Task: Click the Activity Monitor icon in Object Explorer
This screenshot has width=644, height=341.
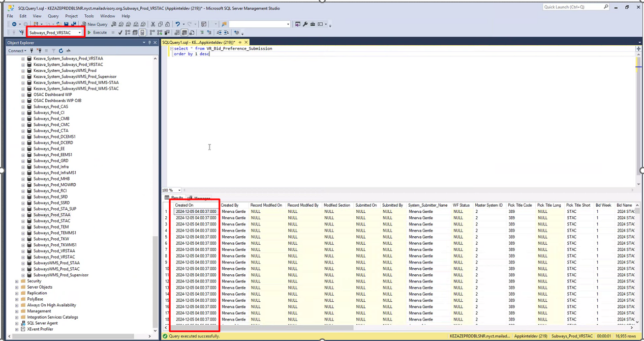Action: tap(68, 50)
